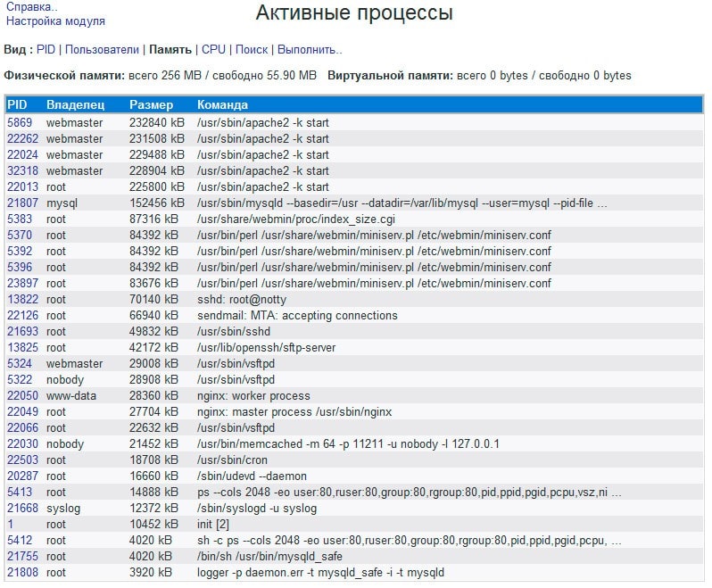Viewport: 712px width, 588px height.
Task: Select command /usr/lib/openssh/sftp-server
Action: pyautogui.click(x=266, y=347)
